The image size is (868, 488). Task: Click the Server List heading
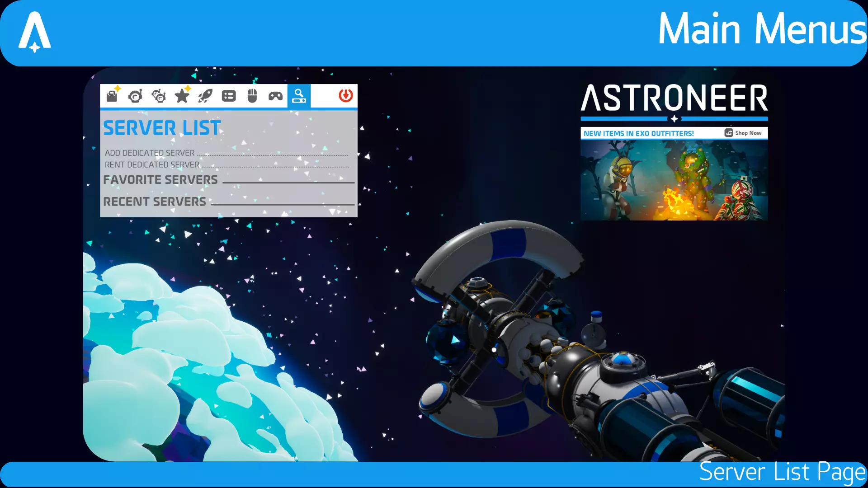(162, 128)
